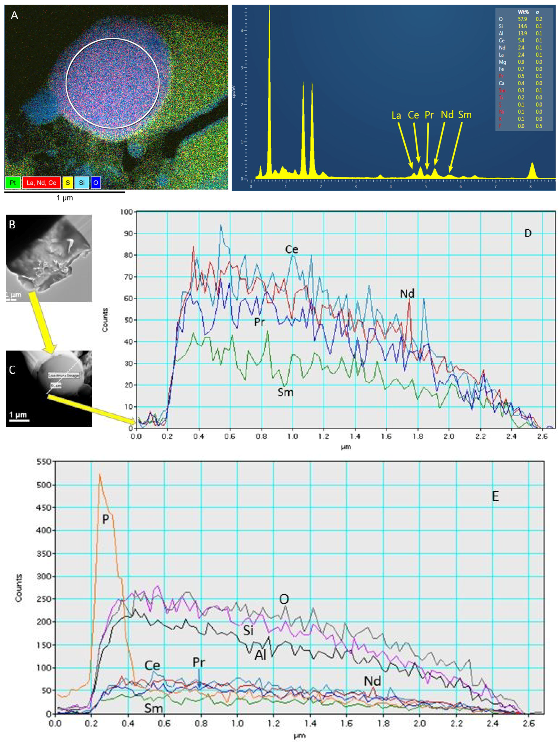This screenshot has width=560, height=743.
Task: Click the red Ti element name in the table
Action: [501, 97]
